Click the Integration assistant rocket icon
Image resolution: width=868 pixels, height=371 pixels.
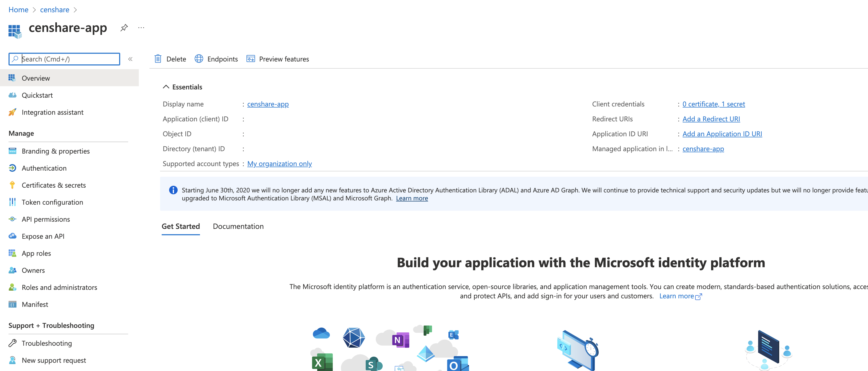coord(12,112)
